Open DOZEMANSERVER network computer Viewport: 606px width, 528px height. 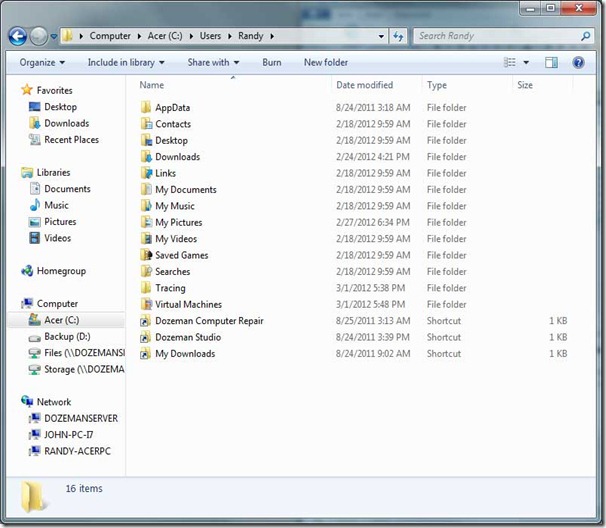click(x=81, y=419)
